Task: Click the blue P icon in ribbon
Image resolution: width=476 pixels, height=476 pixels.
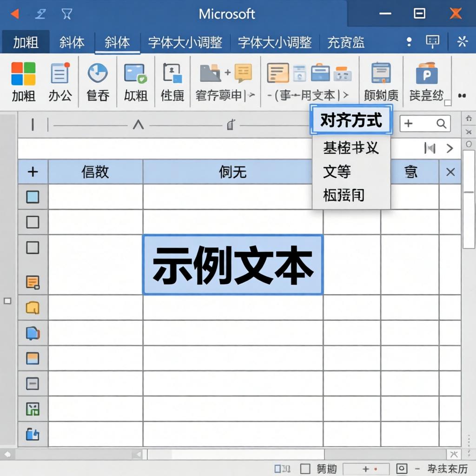Action: click(x=426, y=74)
